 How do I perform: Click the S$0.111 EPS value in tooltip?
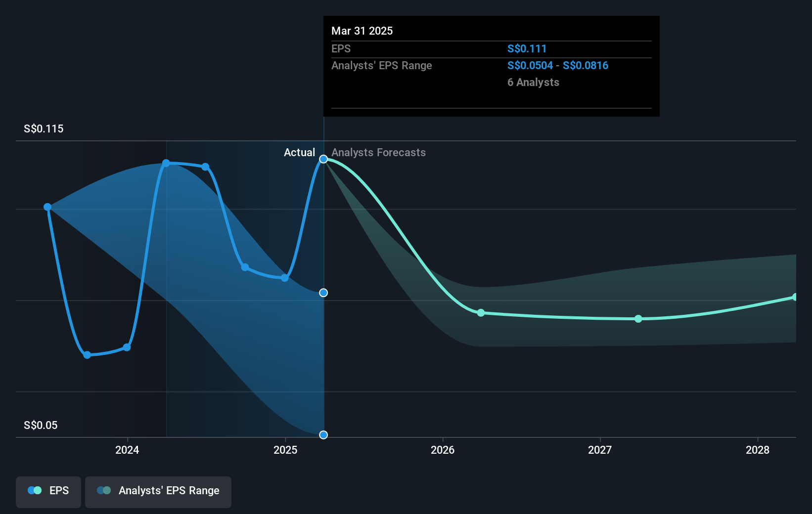[x=527, y=49]
